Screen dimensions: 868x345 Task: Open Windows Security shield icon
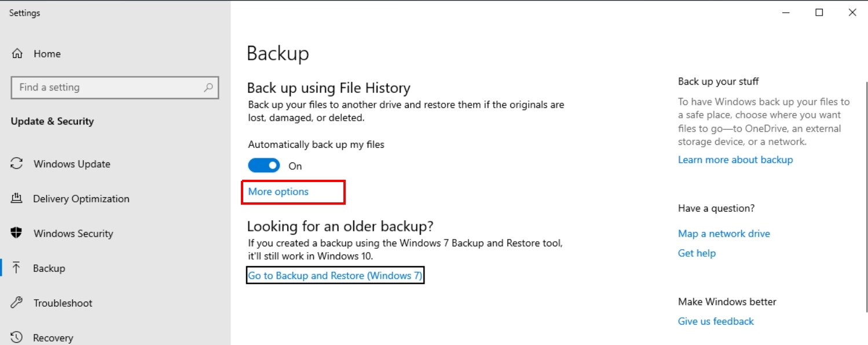pos(17,233)
